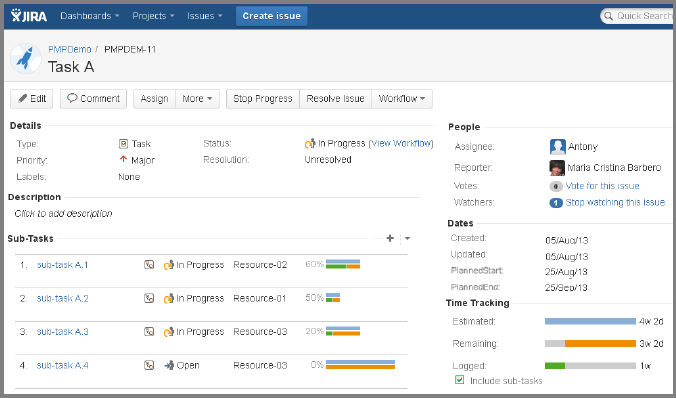Screen dimensions: 676x398
Task: Click the PlannedEnd date 25/Sep/13
Action: 566,288
